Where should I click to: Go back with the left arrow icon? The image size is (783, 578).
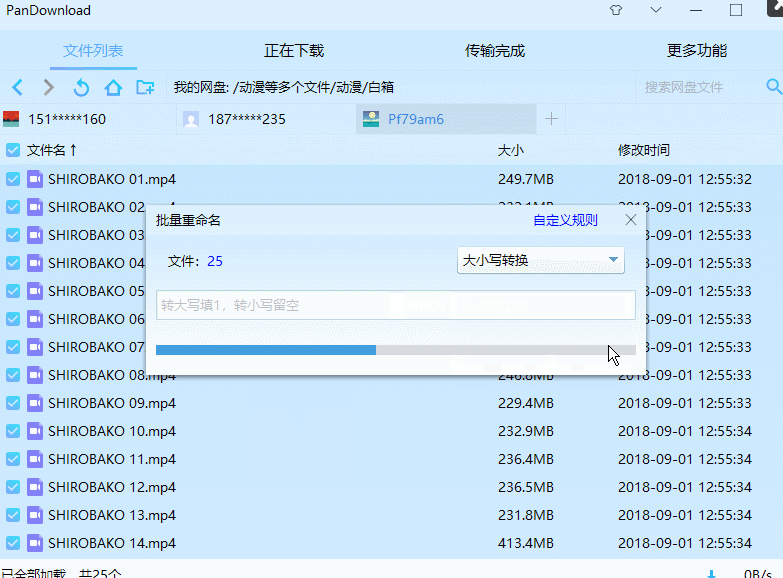(18, 87)
